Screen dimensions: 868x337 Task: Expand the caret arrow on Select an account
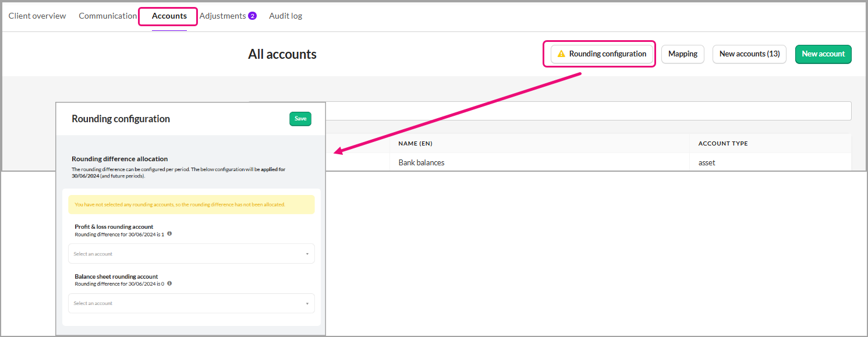(x=307, y=253)
